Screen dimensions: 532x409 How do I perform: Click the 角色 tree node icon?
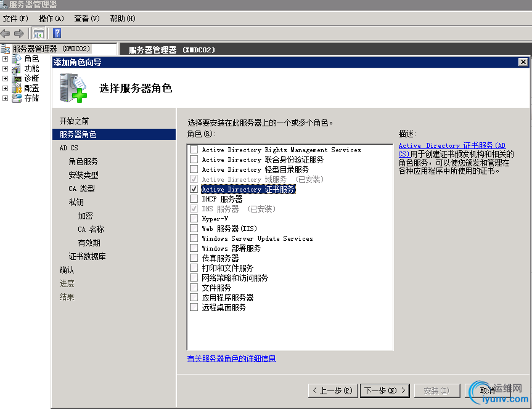[17, 59]
